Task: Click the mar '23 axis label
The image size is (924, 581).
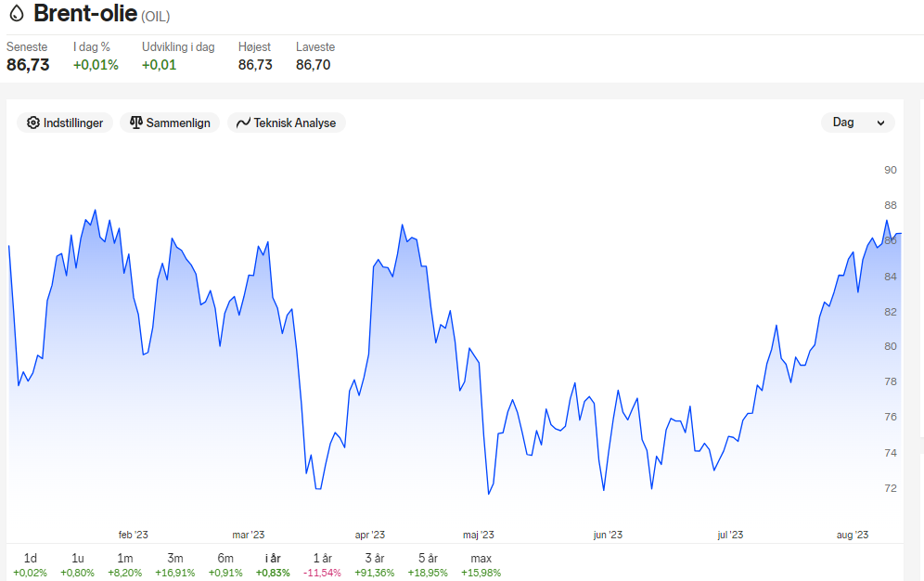Action: click(248, 535)
